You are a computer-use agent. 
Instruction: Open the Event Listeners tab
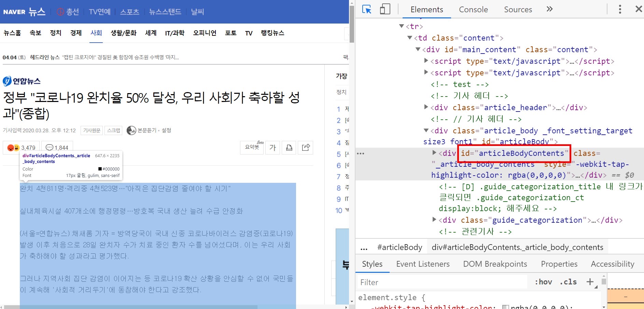coord(423,264)
